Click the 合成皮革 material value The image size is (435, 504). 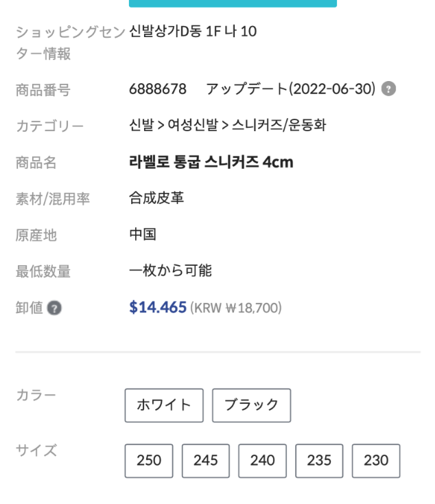(156, 198)
